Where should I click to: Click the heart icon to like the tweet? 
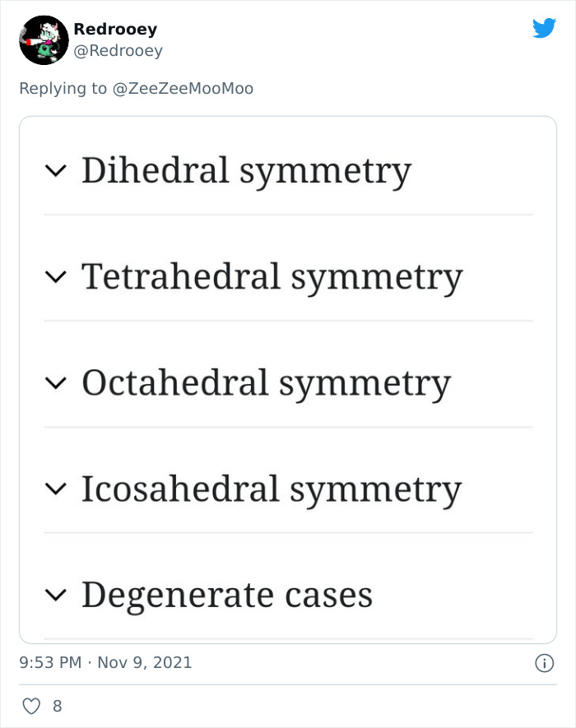[30, 705]
